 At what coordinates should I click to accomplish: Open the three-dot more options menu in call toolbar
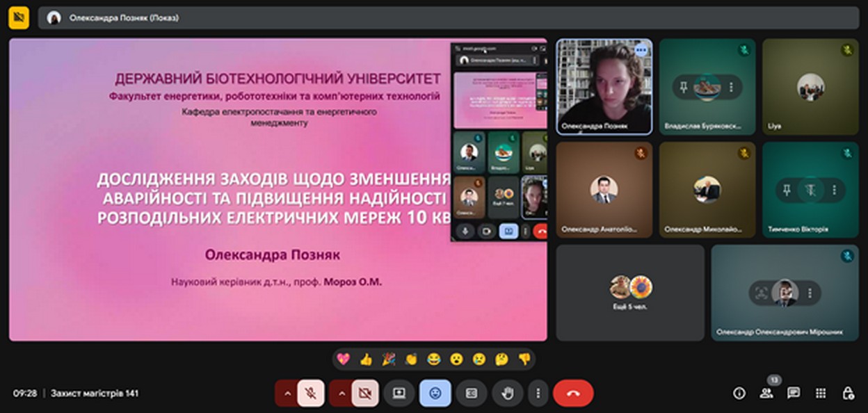(538, 393)
